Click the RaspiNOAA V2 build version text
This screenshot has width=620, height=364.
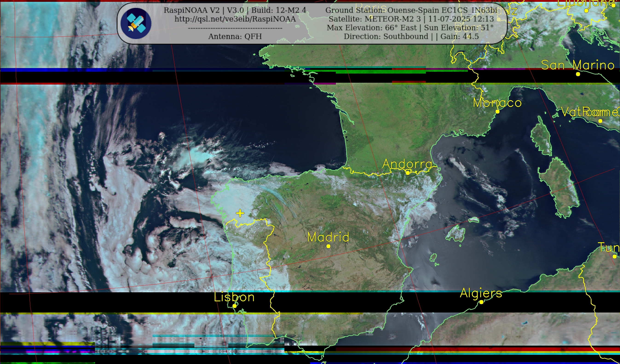click(235, 10)
